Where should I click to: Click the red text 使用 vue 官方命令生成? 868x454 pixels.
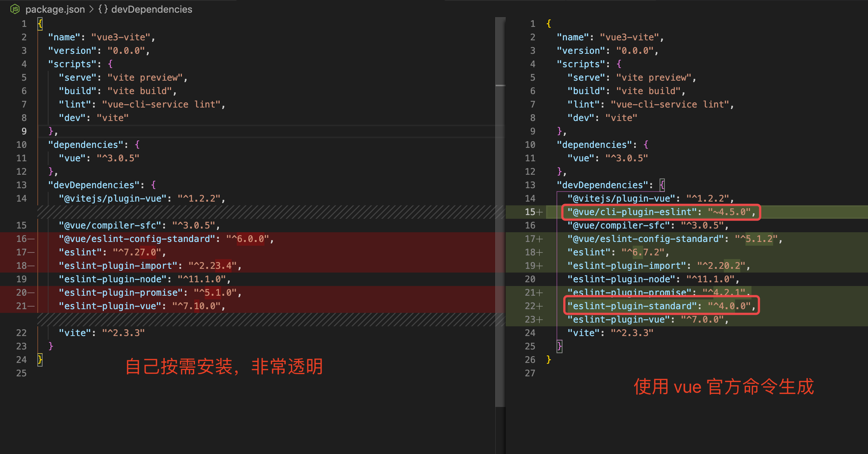pyautogui.click(x=723, y=387)
